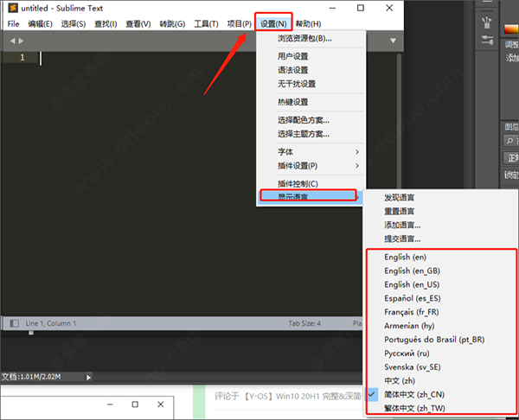This screenshot has height=420, width=519.
Task: Maximize the small bottom window
Action: point(135,404)
